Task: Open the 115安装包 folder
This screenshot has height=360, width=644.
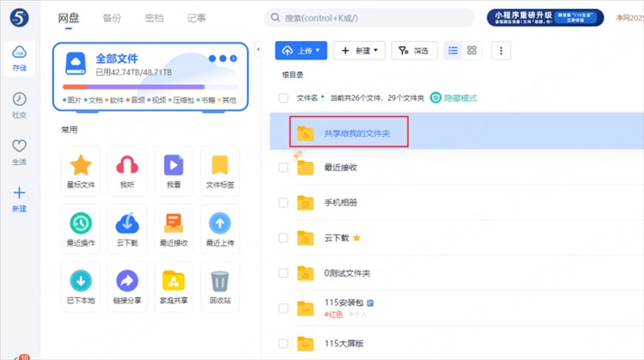Action: click(343, 302)
